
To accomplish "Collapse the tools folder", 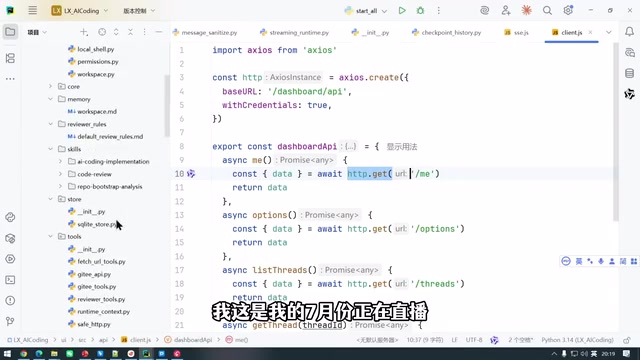I will point(51,236).
